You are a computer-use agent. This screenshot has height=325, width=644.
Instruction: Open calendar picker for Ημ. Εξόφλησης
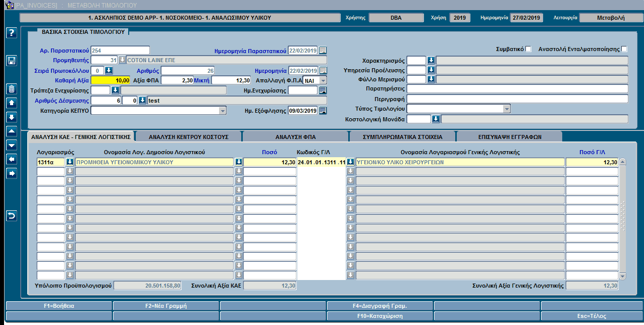pos(323,111)
